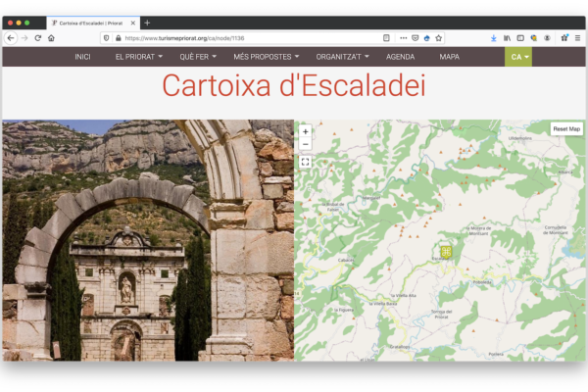Click the yellow Escaladei map marker

(446, 252)
